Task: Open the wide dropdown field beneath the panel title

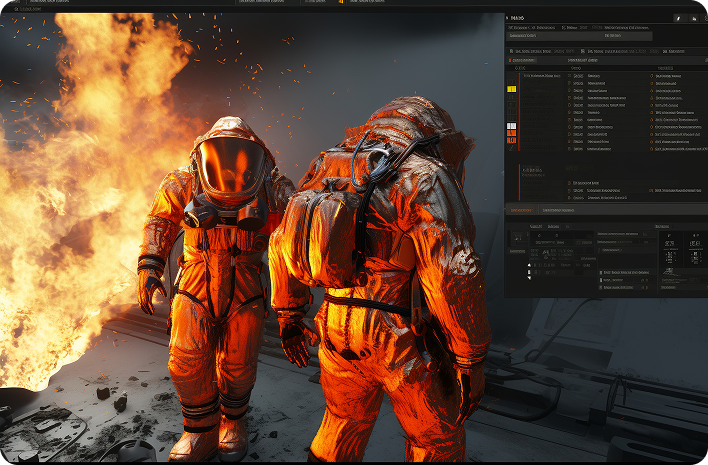Action: 580,36
